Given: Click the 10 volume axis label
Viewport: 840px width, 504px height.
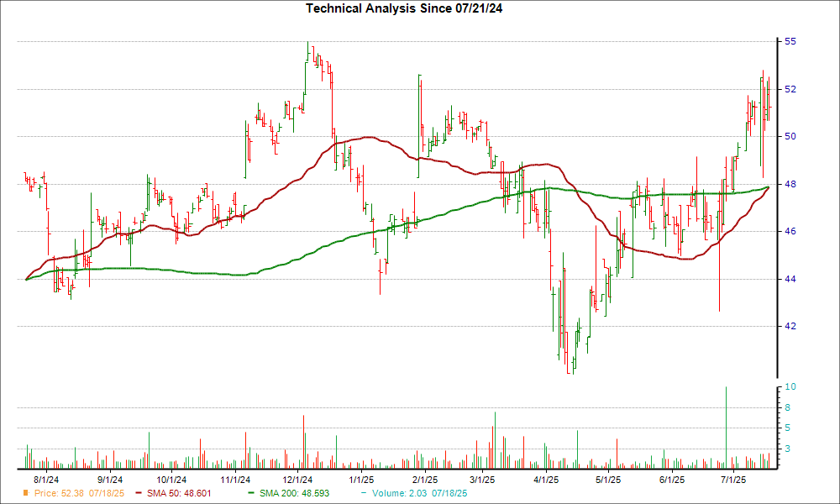Looking at the screenshot, I should point(790,386).
